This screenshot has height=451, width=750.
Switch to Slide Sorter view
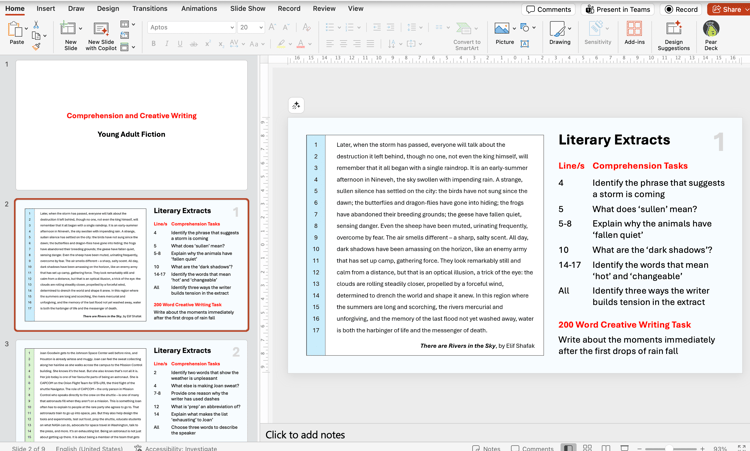(587, 447)
